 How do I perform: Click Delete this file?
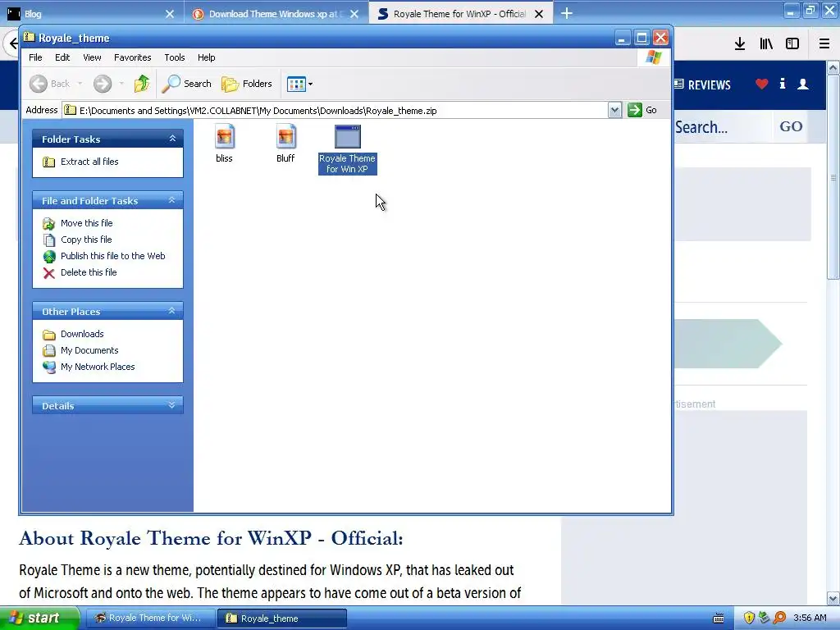coord(89,272)
